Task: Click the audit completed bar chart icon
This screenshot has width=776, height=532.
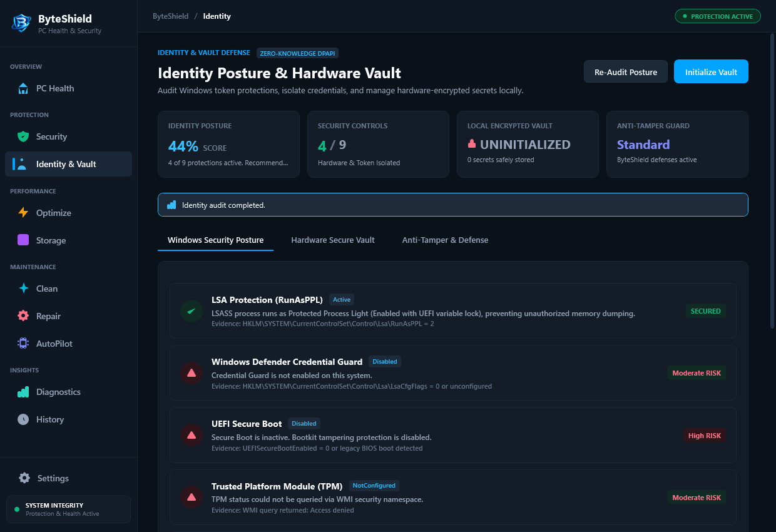Action: 171,205
